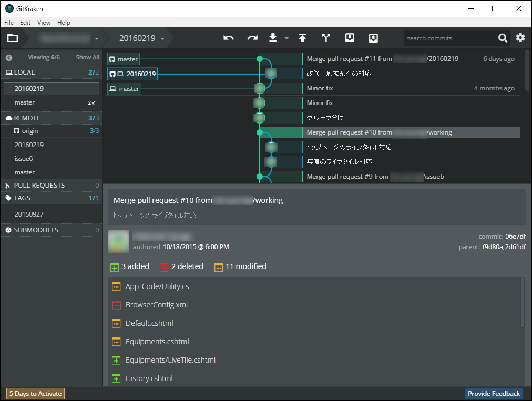This screenshot has height=401, width=532.
Task: Open the 20160219 branch dropdown in toolbar
Action: tap(163, 38)
